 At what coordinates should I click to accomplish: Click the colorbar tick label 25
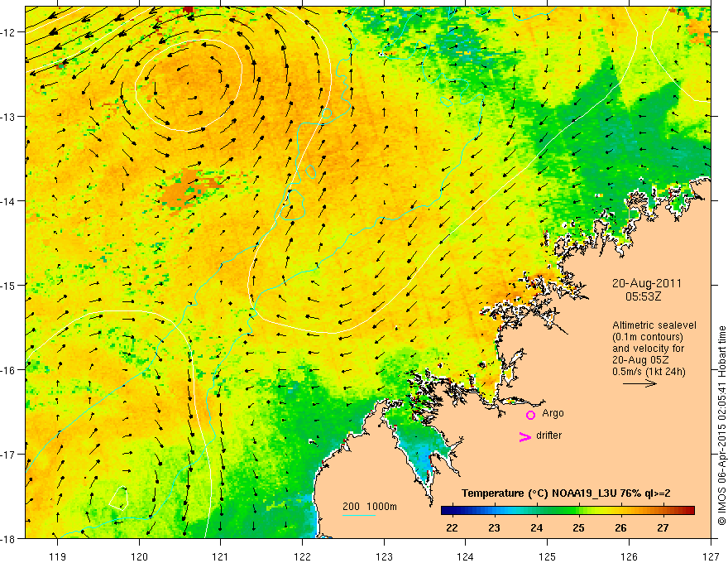point(578,527)
